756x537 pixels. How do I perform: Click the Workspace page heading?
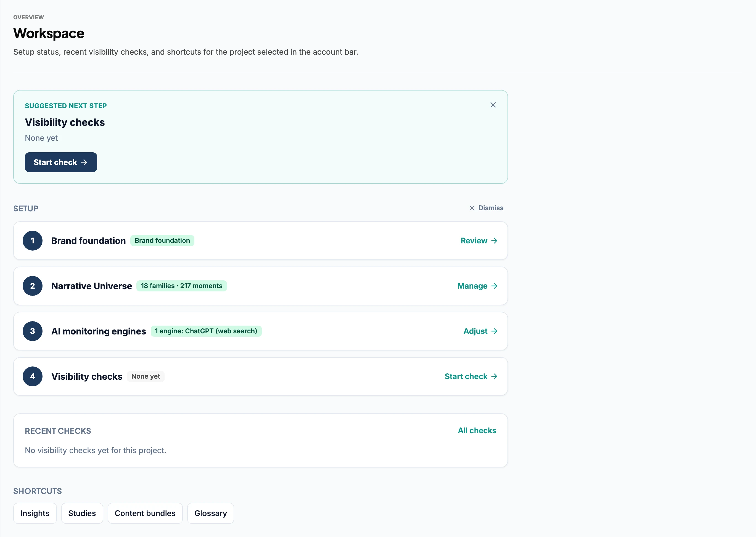coord(49,33)
